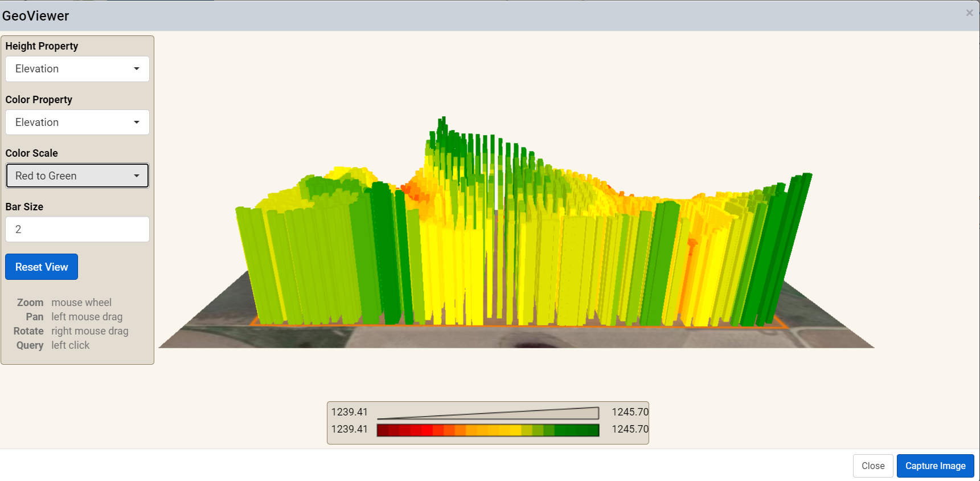Click the upper 1245.70 legend maximum value

pyautogui.click(x=630, y=412)
